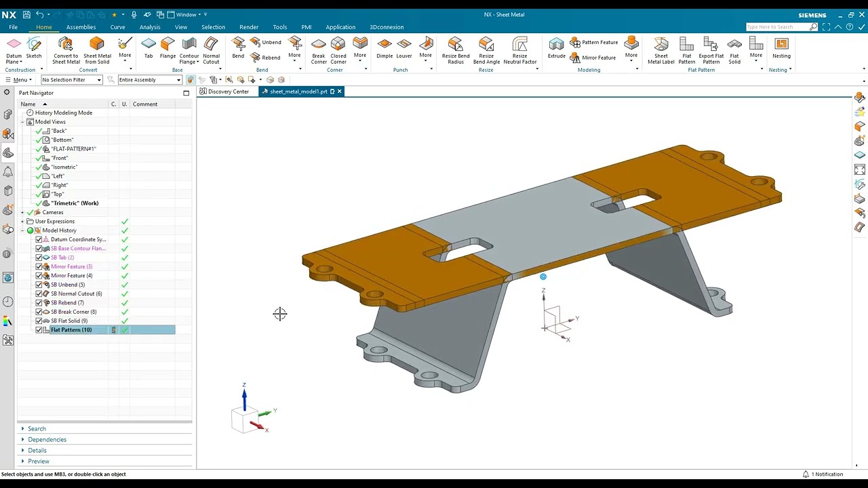
Task: Toggle SB Unbend (5) feature checkbox
Action: pos(39,285)
